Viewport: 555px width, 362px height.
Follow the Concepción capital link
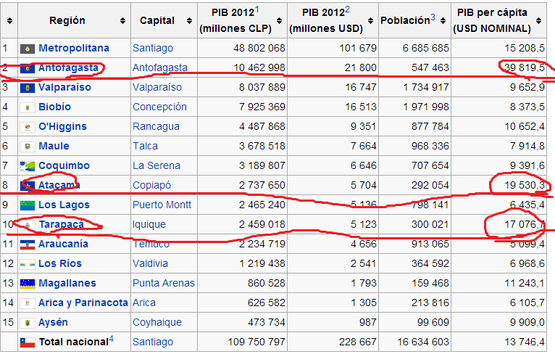[160, 107]
